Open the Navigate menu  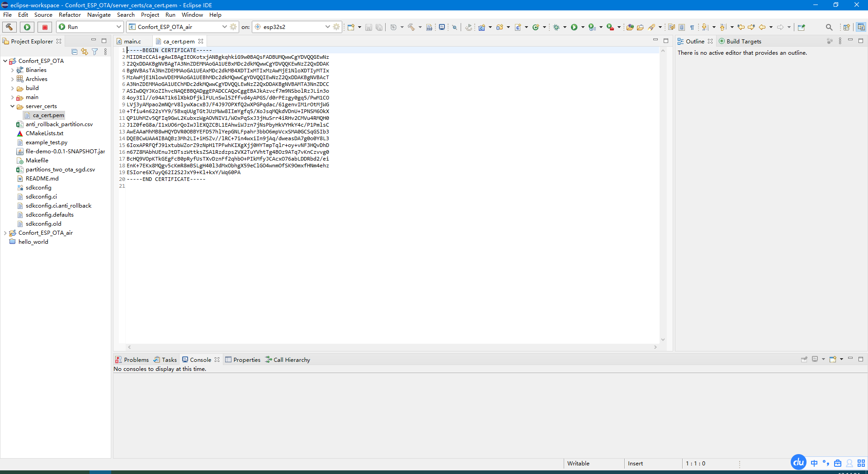pyautogui.click(x=99, y=14)
